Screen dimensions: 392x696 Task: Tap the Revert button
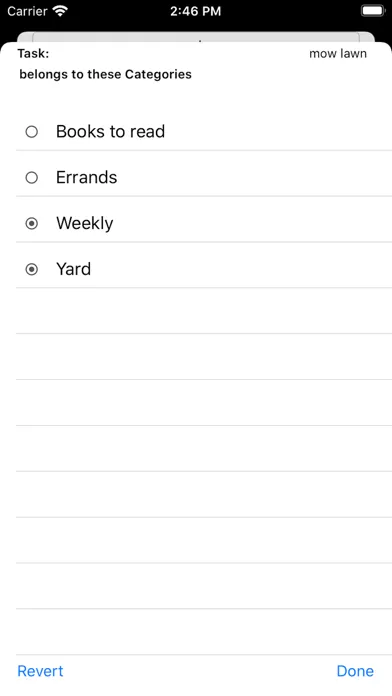tap(40, 671)
